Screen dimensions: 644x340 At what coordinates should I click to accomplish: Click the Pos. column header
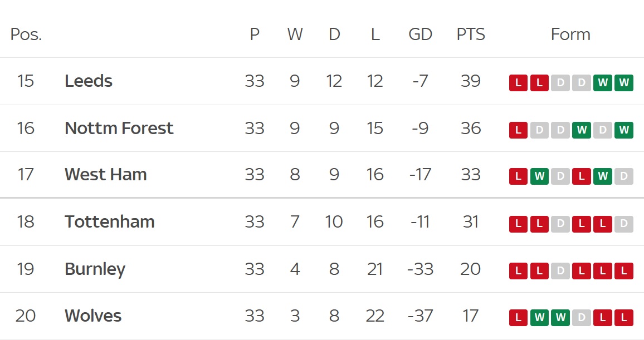pos(26,35)
